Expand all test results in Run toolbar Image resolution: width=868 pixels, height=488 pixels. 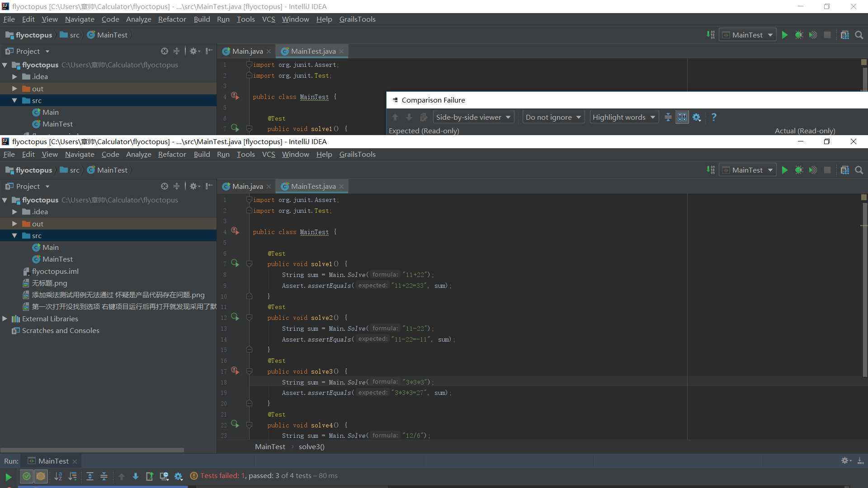[90, 476]
